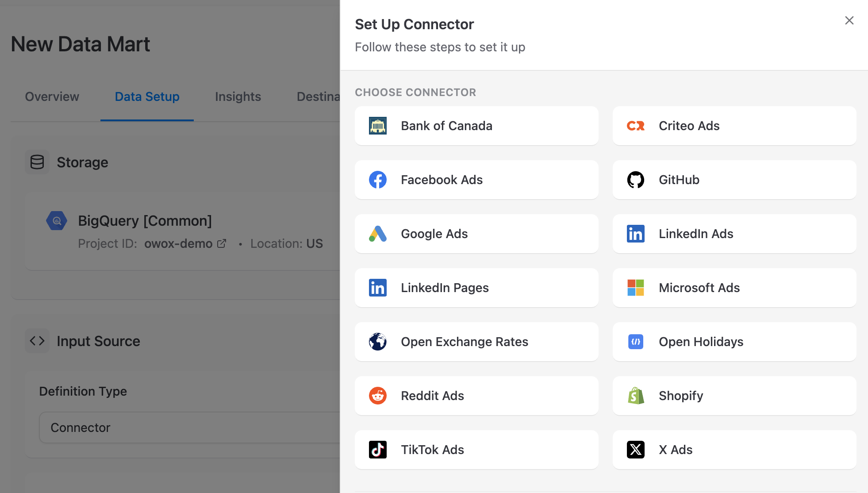
Task: Open the Insights tab
Action: pyautogui.click(x=238, y=96)
